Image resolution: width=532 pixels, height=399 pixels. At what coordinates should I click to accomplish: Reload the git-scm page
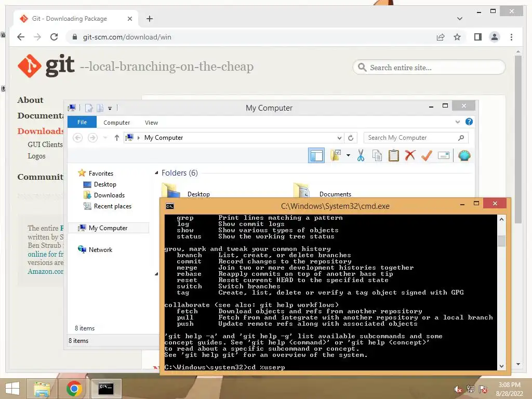[54, 37]
